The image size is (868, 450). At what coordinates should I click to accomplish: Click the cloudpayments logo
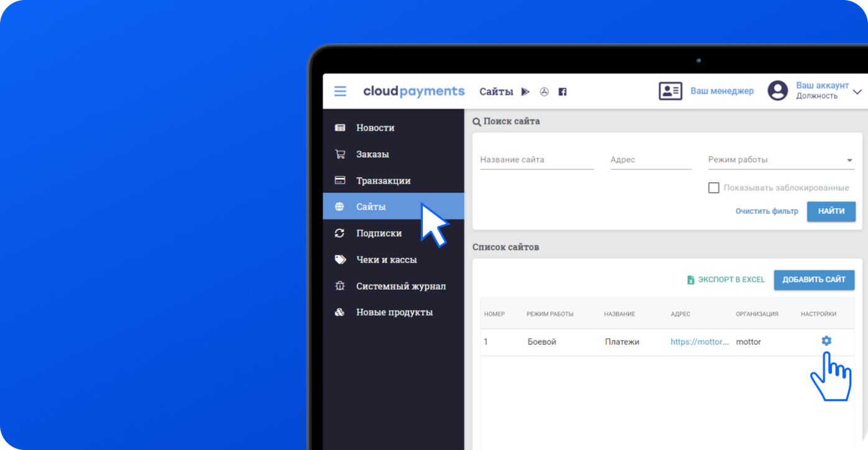tap(413, 91)
